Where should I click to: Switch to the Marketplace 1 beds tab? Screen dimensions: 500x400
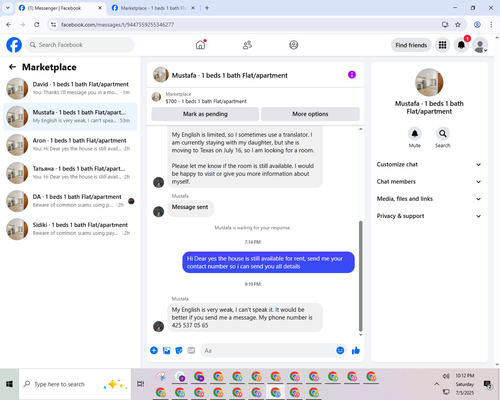point(153,8)
